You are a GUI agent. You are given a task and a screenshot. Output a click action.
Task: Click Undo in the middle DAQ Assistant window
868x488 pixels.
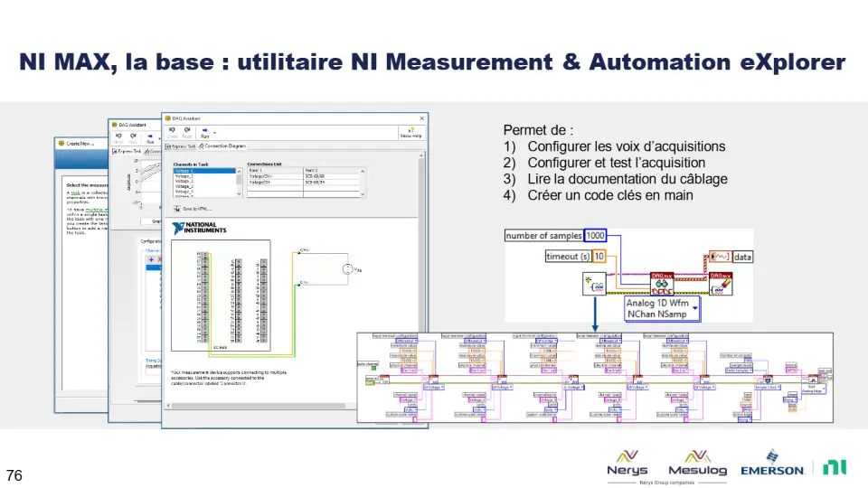[118, 138]
